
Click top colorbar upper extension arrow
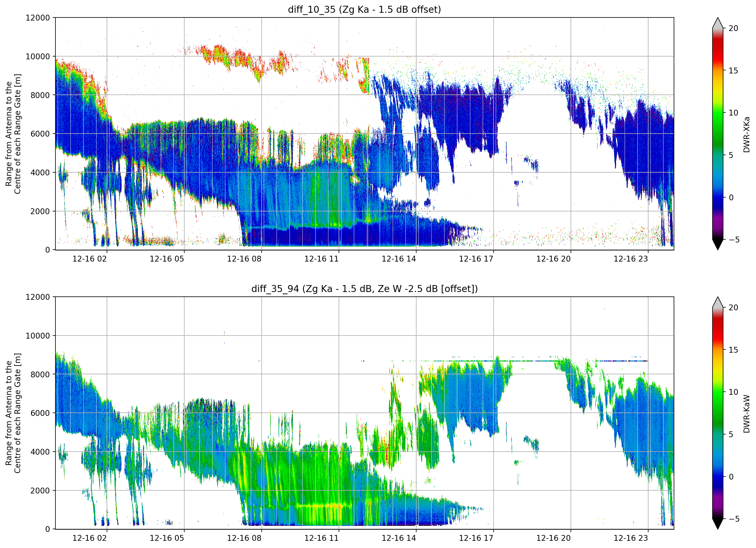pos(718,23)
